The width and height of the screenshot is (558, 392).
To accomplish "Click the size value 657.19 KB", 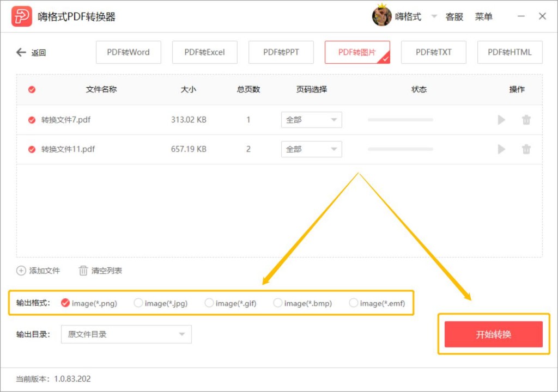I will (189, 149).
